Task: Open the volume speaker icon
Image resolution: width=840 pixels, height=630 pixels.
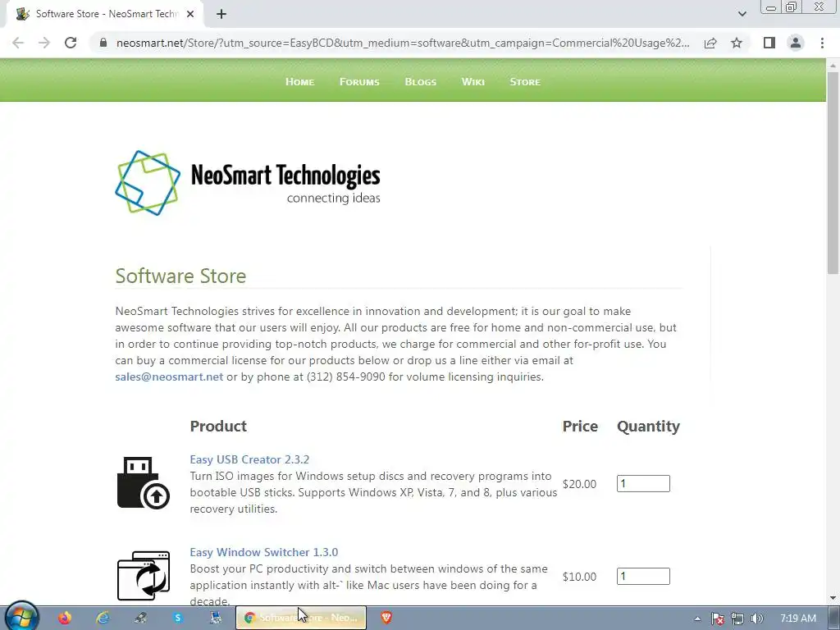Action: 756,619
